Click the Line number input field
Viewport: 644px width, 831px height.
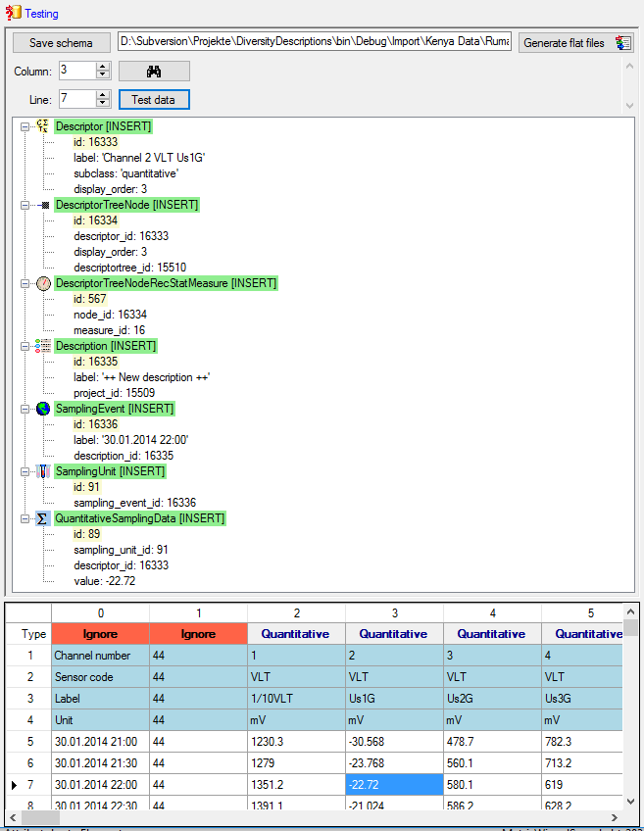coord(77,99)
